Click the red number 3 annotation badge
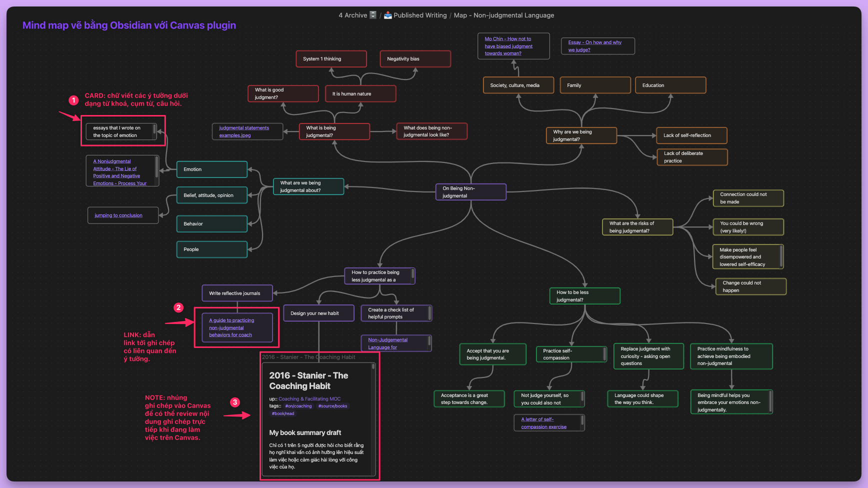868x488 pixels. click(235, 402)
